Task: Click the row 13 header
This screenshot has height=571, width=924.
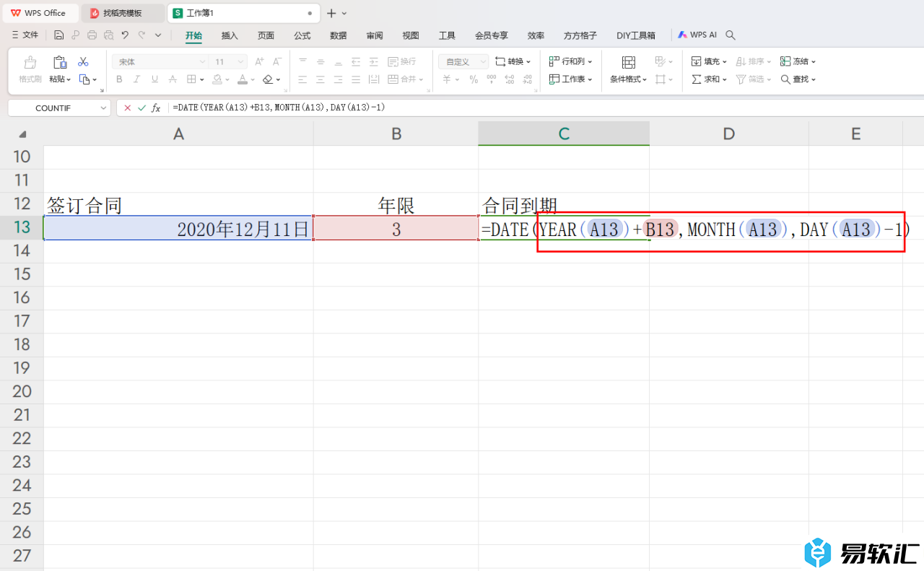Action: tap(22, 227)
